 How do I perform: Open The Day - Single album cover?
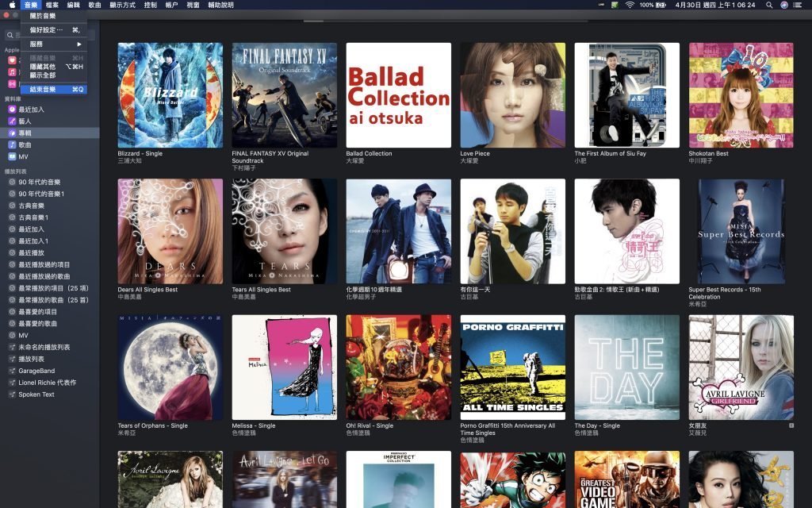coord(627,368)
